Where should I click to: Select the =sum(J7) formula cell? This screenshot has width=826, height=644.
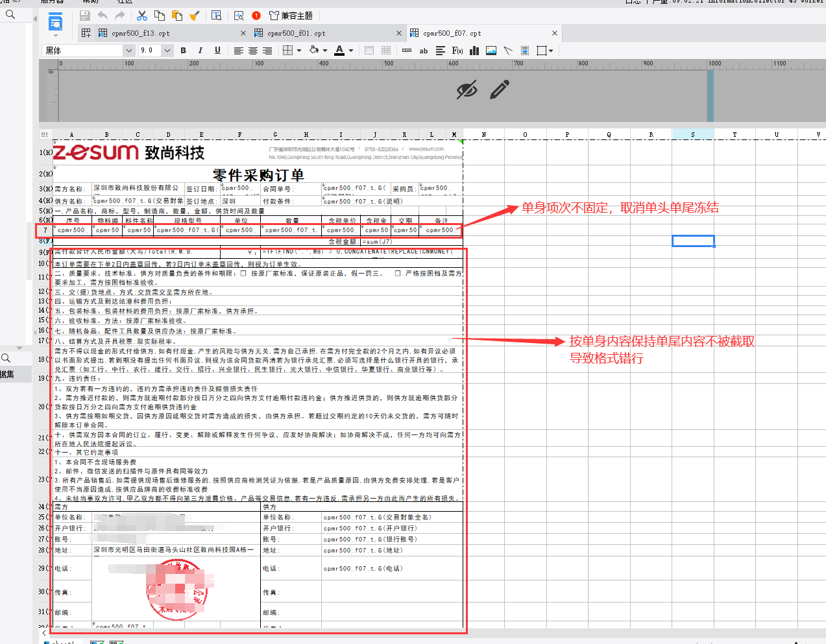(411, 241)
